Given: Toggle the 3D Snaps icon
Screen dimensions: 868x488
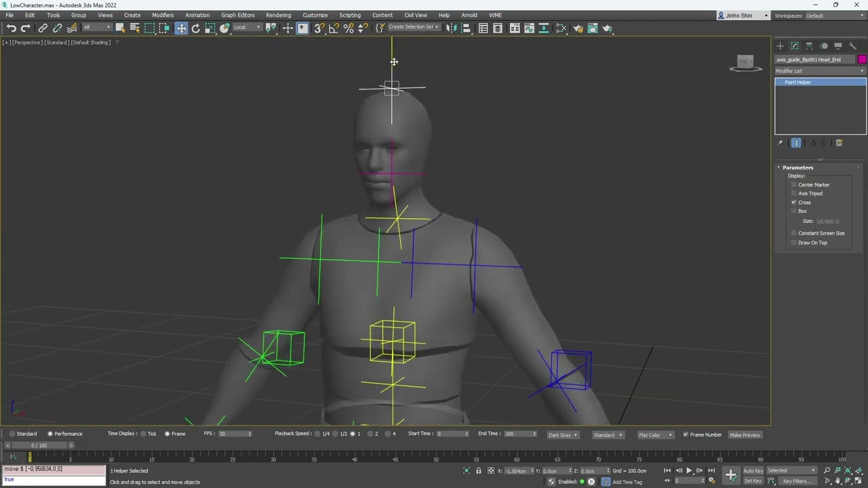Looking at the screenshot, I should pyautogui.click(x=319, y=28).
